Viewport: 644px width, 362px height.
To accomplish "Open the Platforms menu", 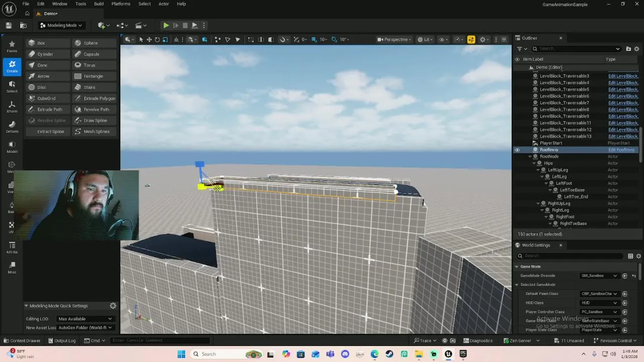I will (121, 4).
